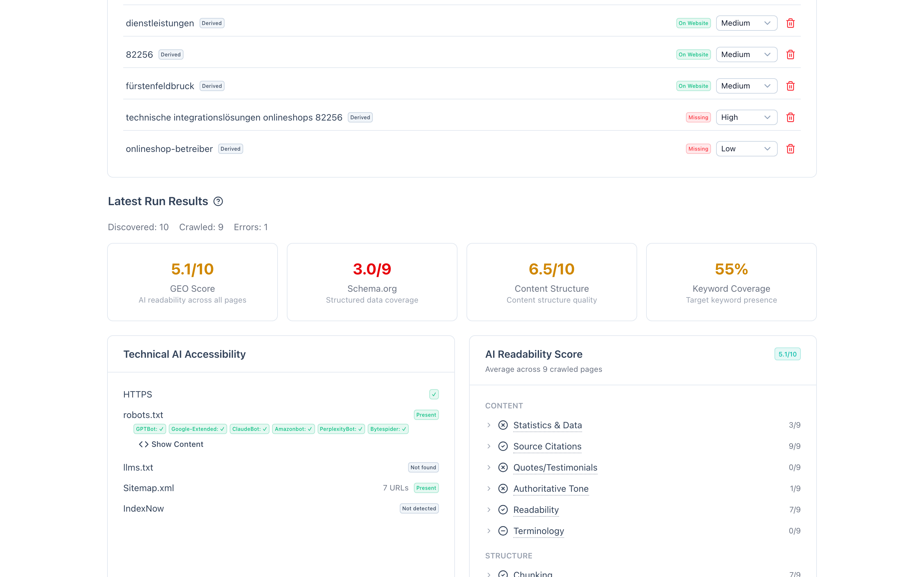
Task: Change the High priority dropdown for technische integrationslösungen
Action: click(746, 118)
